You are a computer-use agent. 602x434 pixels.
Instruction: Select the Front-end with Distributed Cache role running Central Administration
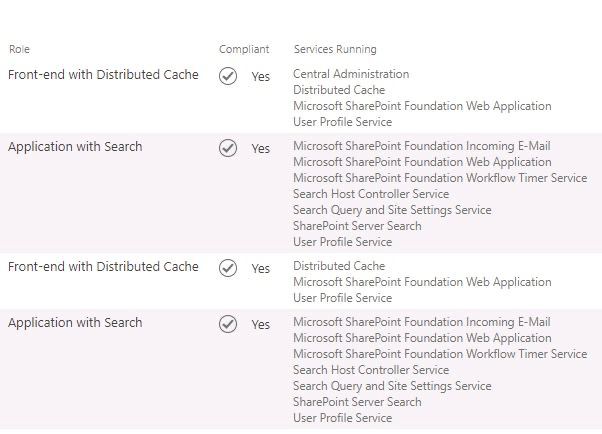[103, 75]
